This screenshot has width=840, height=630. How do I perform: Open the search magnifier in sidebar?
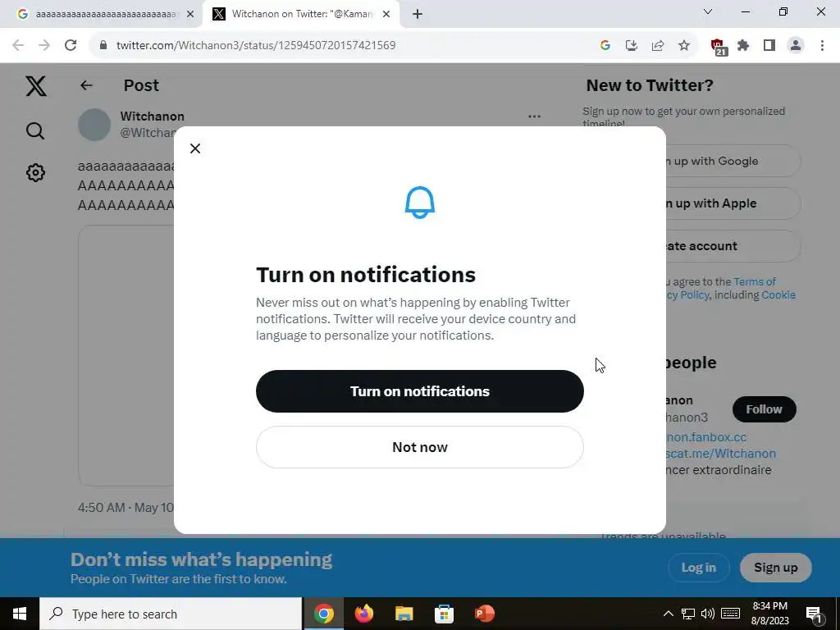35,130
